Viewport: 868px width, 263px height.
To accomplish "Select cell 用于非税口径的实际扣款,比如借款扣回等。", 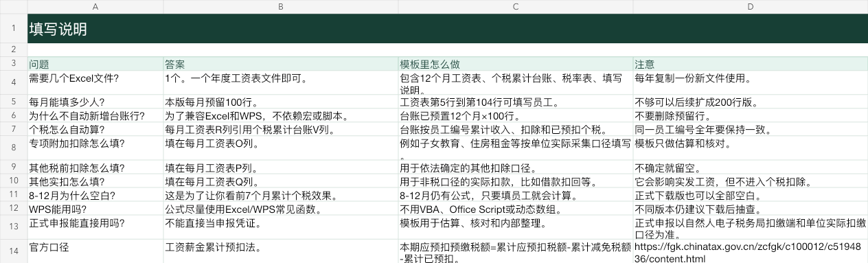I will [516, 182].
